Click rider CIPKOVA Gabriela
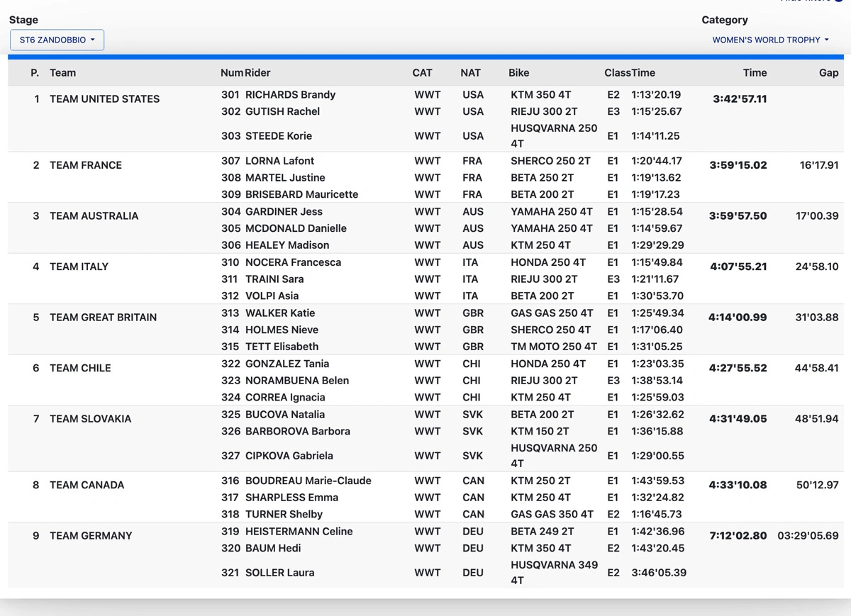The height and width of the screenshot is (616, 851). pyautogui.click(x=289, y=456)
